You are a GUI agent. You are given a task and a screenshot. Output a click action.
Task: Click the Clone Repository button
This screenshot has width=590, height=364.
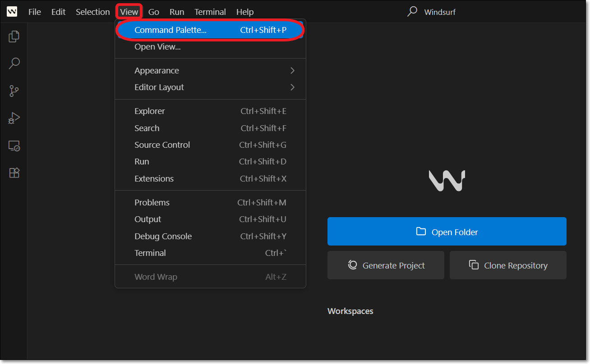pyautogui.click(x=508, y=265)
